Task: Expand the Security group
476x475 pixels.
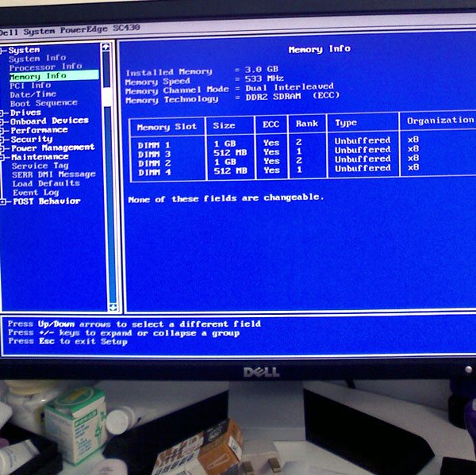Action: (4, 139)
